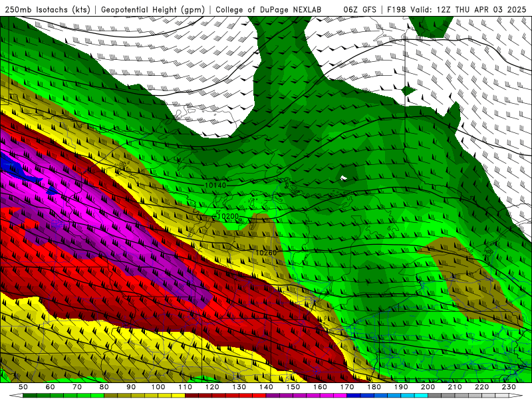Click the 10260 height contour label
Viewport: 532px width, 399px height.
coord(266,253)
